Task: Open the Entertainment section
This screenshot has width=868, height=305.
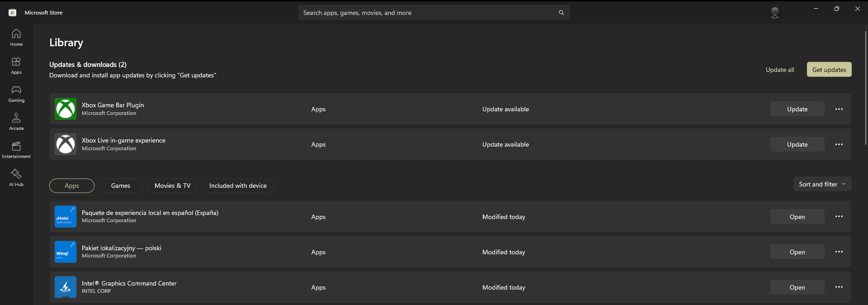Action: [16, 150]
